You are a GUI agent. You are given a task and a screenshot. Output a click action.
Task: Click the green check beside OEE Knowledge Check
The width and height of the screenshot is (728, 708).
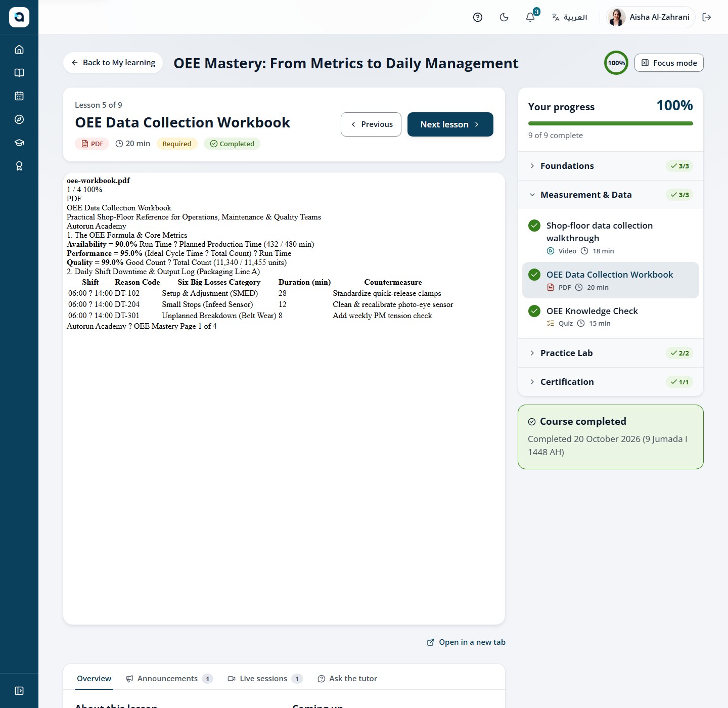(x=534, y=311)
